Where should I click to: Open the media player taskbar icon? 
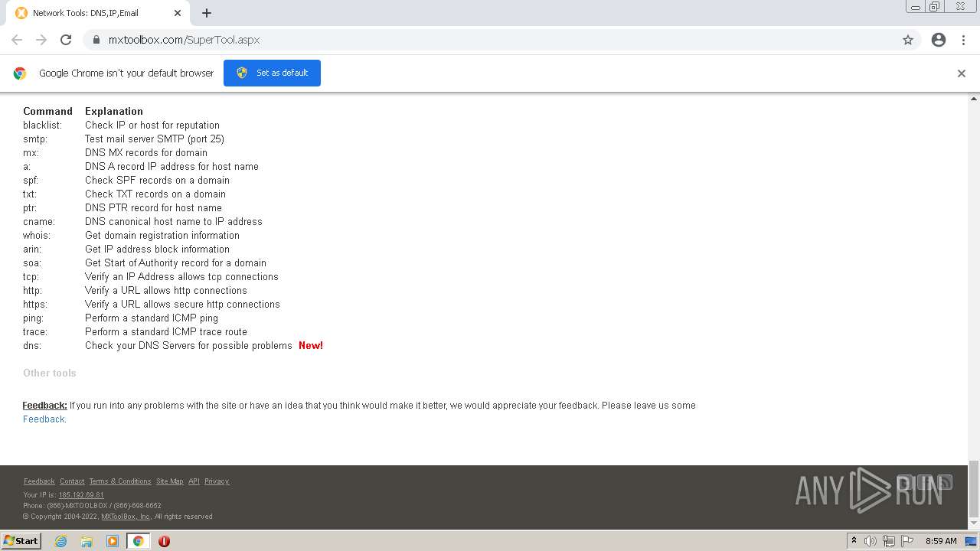113,541
